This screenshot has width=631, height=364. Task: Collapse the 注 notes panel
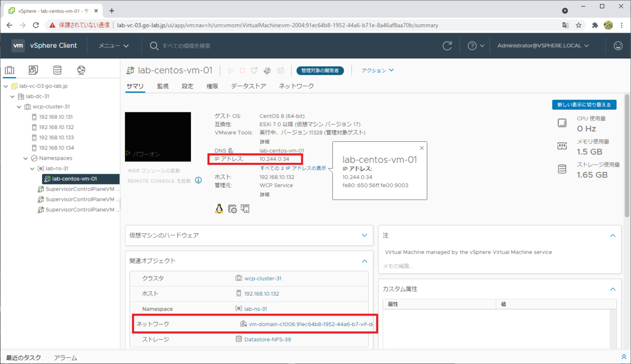pyautogui.click(x=613, y=236)
